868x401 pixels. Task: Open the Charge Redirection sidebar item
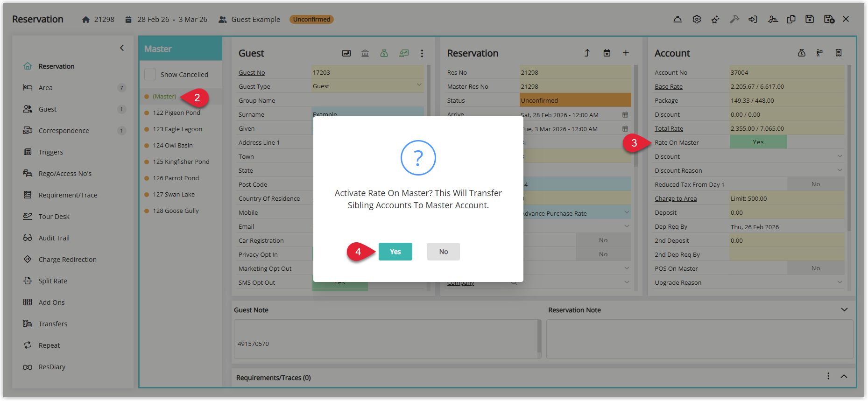(74, 260)
